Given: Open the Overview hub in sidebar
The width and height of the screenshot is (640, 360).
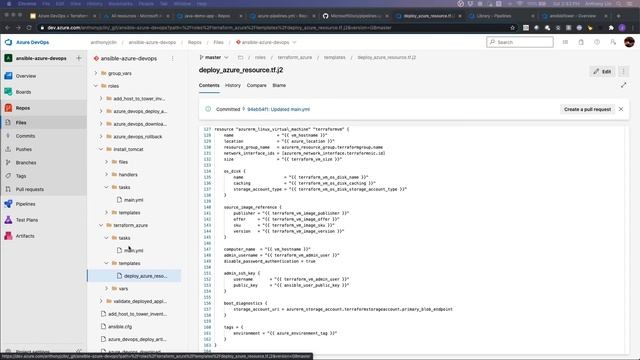Looking at the screenshot, I should click(26, 76).
